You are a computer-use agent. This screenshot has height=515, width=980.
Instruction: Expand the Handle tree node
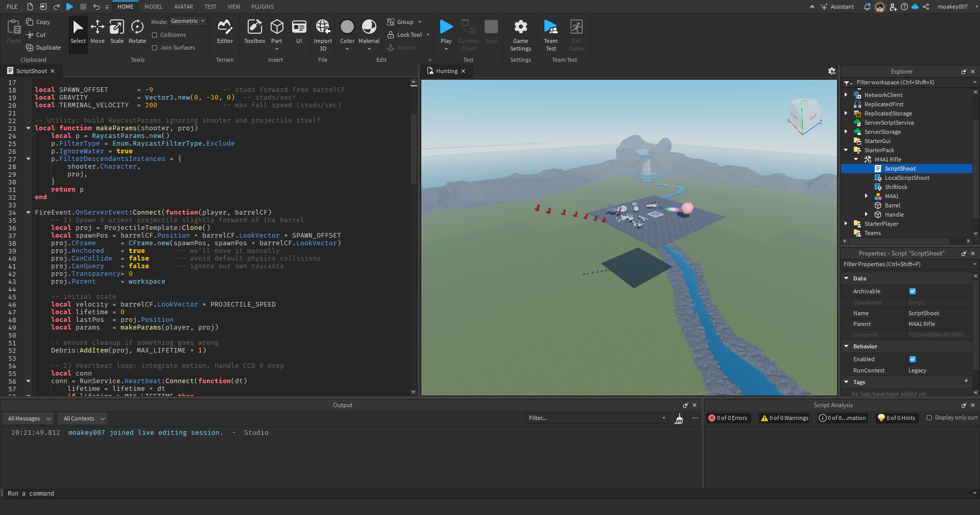[867, 215]
